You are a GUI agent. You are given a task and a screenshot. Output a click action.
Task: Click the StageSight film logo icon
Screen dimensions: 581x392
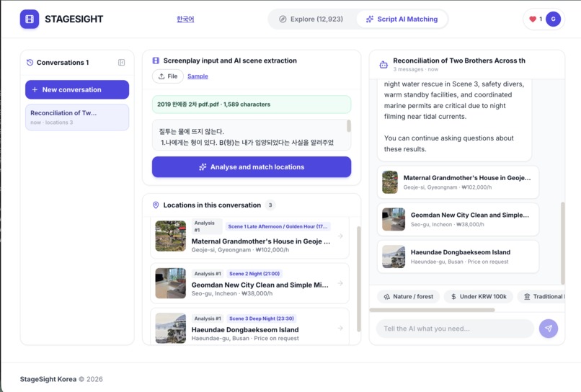click(30, 19)
